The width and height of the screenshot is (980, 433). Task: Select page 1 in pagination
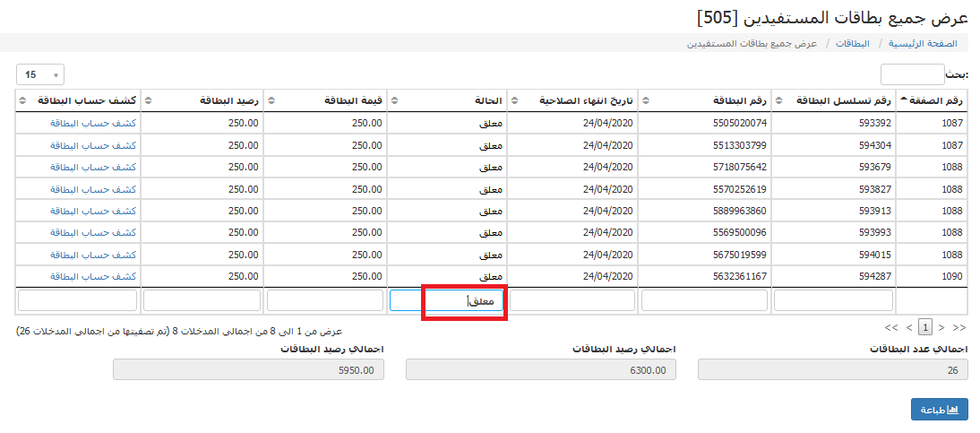[x=926, y=328]
